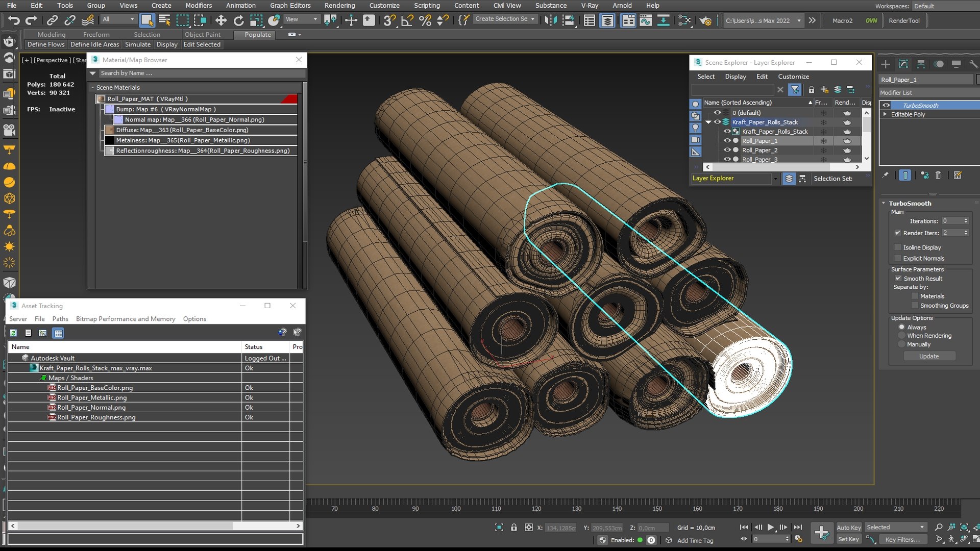The width and height of the screenshot is (980, 551).
Task: Click the Redo arrow in the main toolbar
Action: coord(32,20)
